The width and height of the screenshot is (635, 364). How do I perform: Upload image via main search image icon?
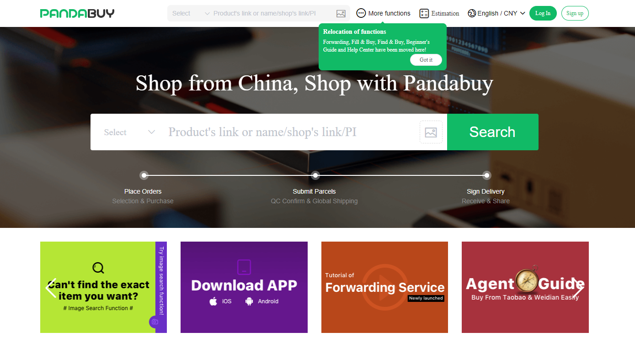click(431, 132)
